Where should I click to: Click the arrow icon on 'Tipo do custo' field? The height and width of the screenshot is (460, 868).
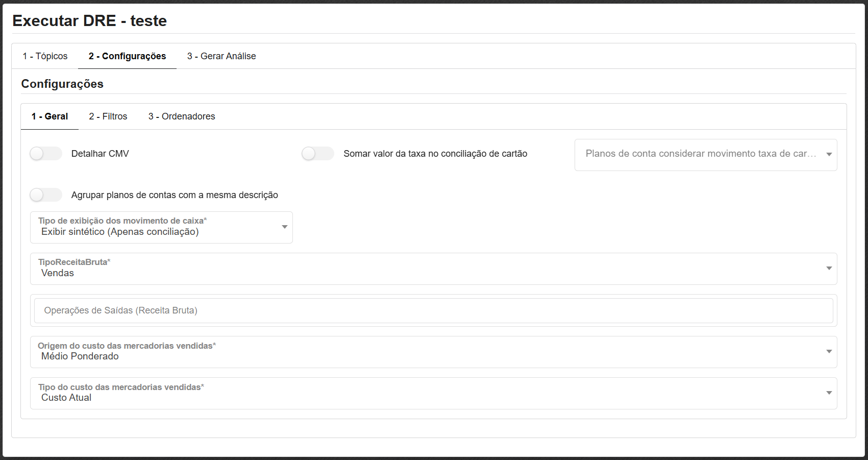(829, 393)
